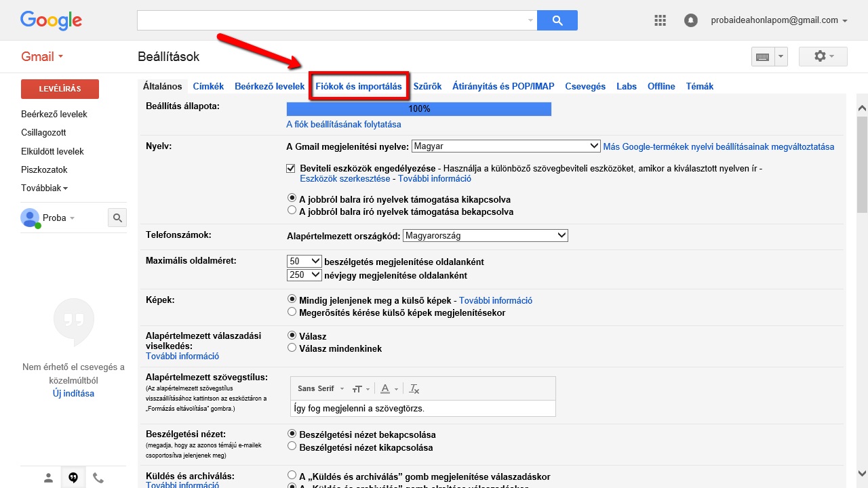The height and width of the screenshot is (488, 868).
Task: Choose the 'Válasz' default reply radio
Action: 292,335
